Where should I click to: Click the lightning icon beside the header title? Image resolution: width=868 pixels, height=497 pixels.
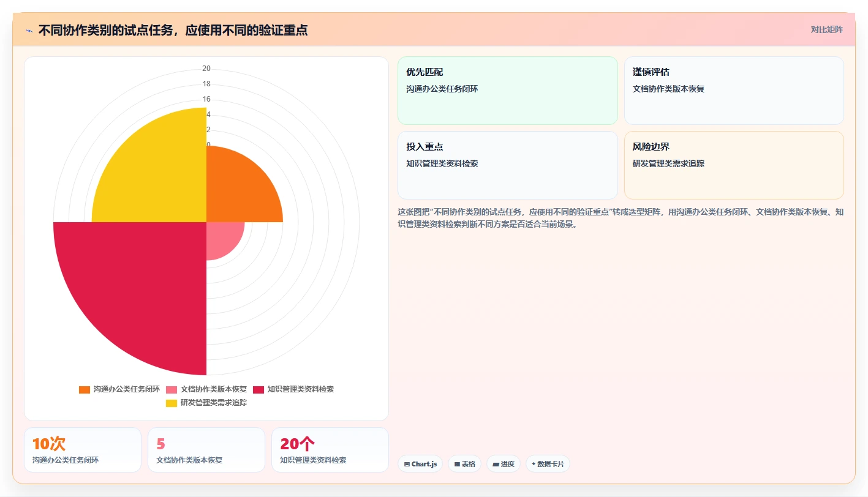[29, 30]
